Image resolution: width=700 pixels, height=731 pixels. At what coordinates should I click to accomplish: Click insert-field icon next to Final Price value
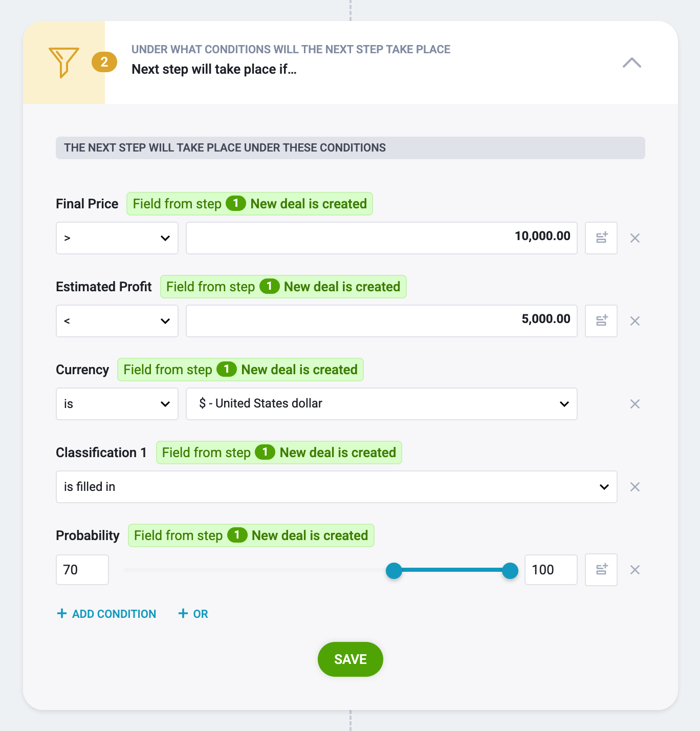click(x=601, y=238)
